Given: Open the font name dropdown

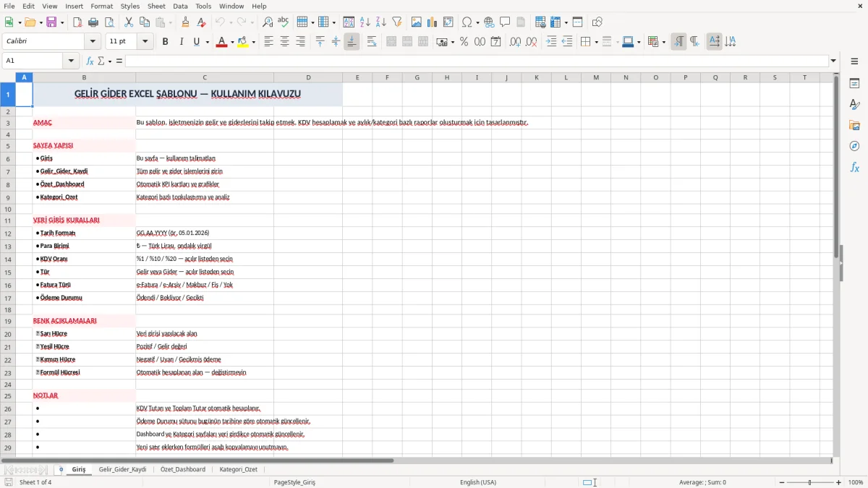Looking at the screenshot, I should coord(92,42).
